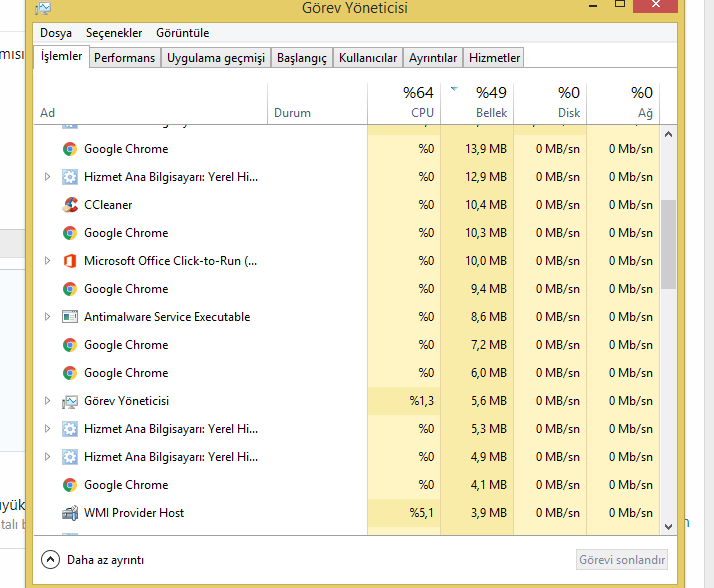
Task: Click the 10,0 MB memory value
Action: coord(485,261)
